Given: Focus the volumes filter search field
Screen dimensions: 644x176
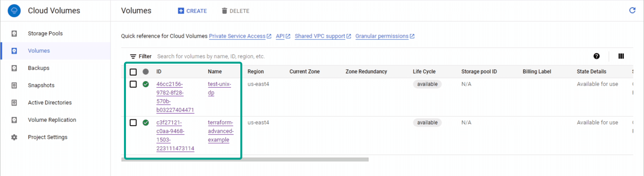Looking at the screenshot, I should point(250,56).
